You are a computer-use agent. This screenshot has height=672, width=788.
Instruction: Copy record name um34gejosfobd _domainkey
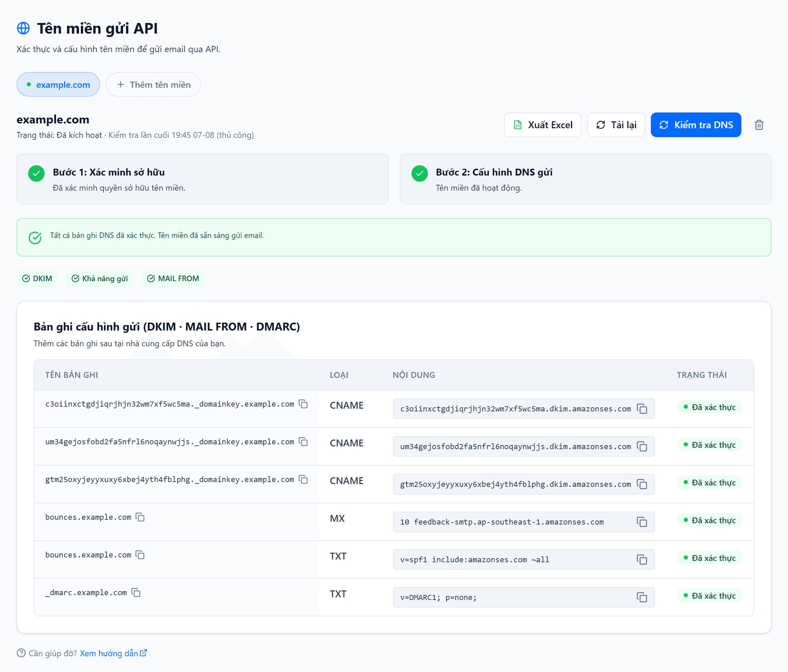(x=303, y=442)
